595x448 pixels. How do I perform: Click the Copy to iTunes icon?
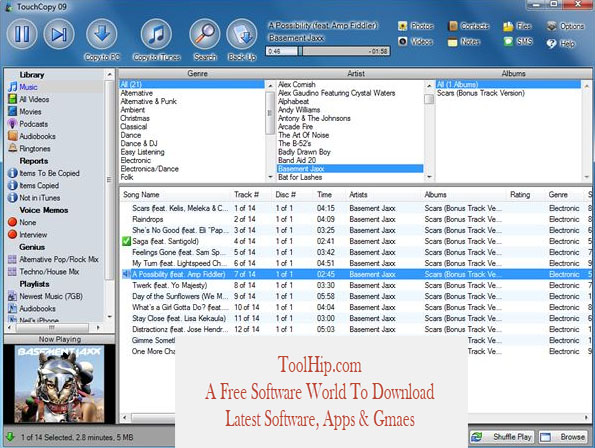156,34
